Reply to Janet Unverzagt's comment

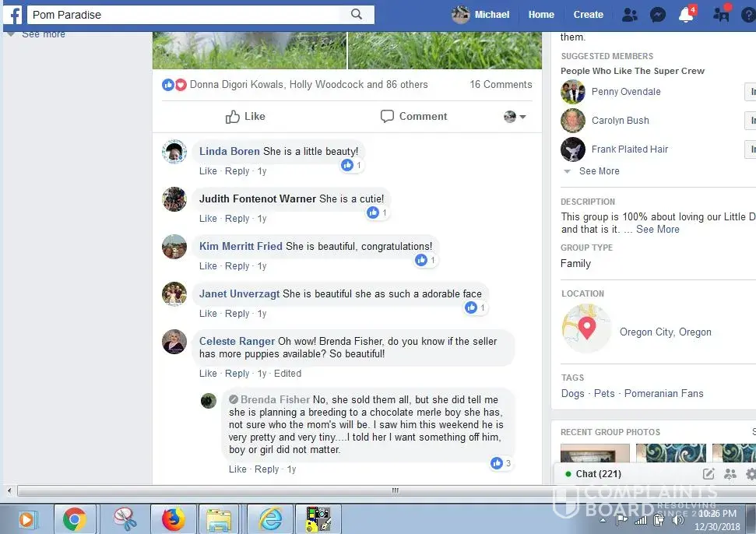tap(237, 314)
